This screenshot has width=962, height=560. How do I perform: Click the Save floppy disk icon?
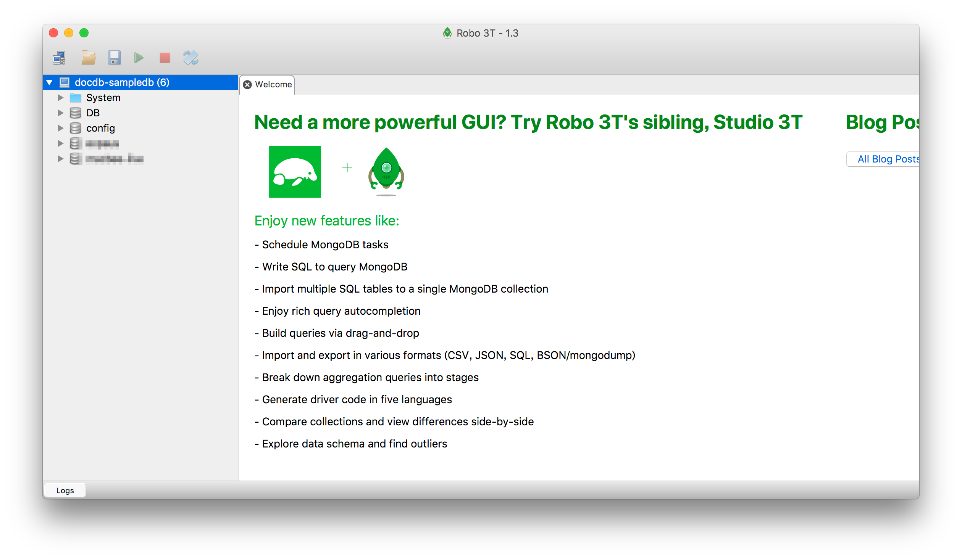coord(114,58)
